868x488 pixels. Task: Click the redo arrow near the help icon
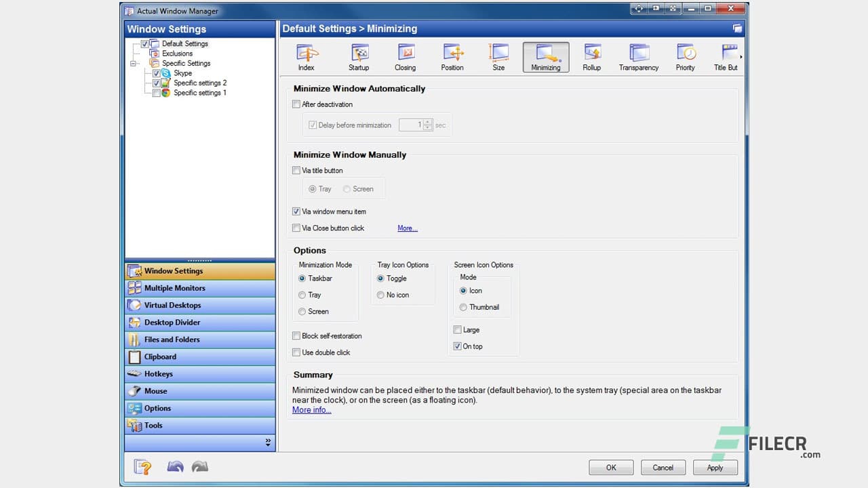(199, 466)
